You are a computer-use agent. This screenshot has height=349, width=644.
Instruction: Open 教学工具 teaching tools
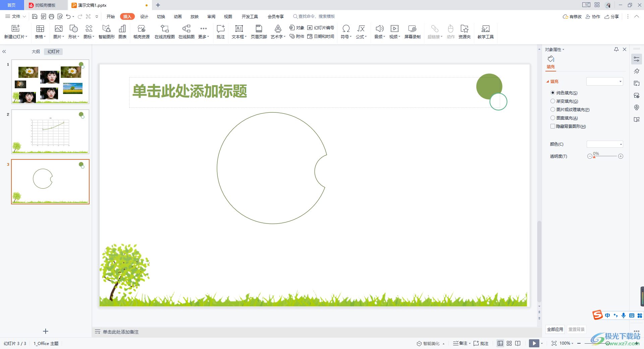(486, 32)
